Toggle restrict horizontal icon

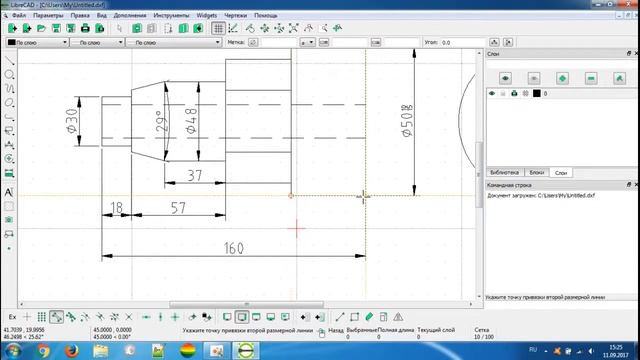coord(146,317)
